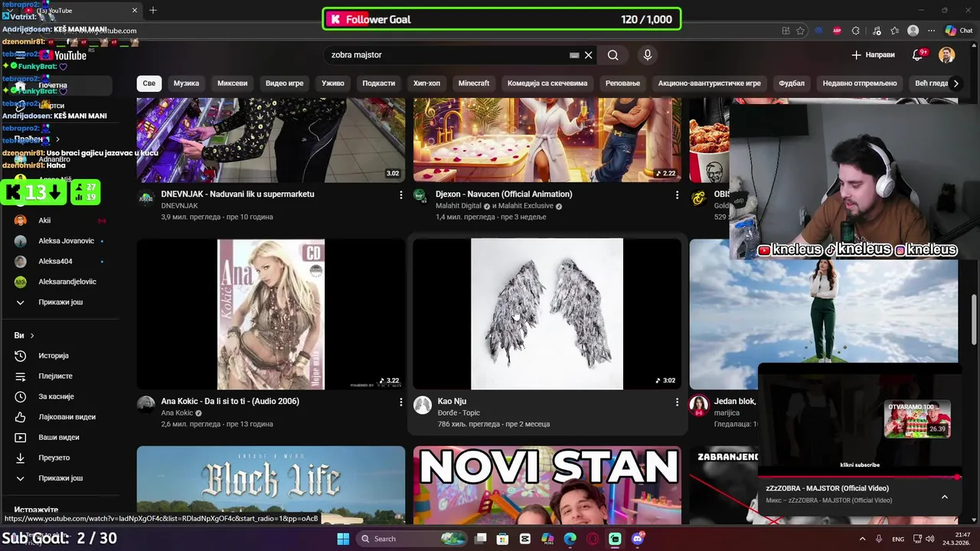Viewport: 980px width, 551px height.
Task: Click the Windows taskbar Search box
Action: coord(412,539)
